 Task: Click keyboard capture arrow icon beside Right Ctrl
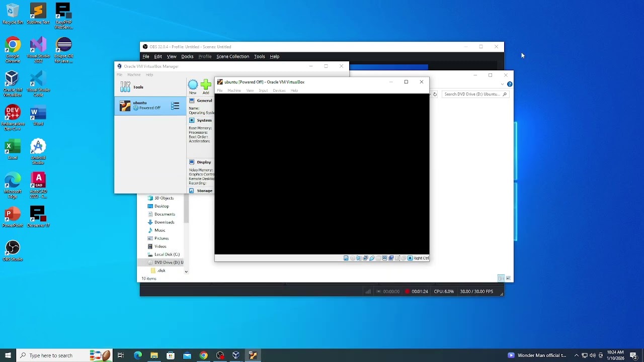410,258
